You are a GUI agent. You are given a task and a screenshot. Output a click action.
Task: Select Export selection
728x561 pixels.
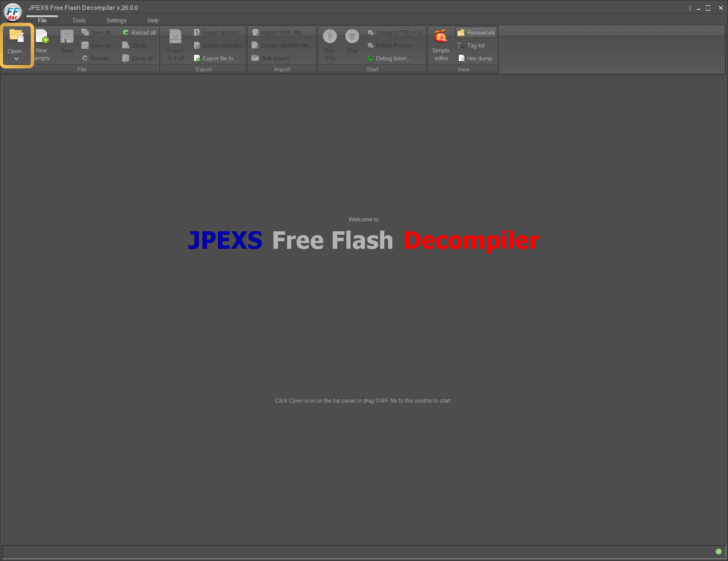coord(218,46)
